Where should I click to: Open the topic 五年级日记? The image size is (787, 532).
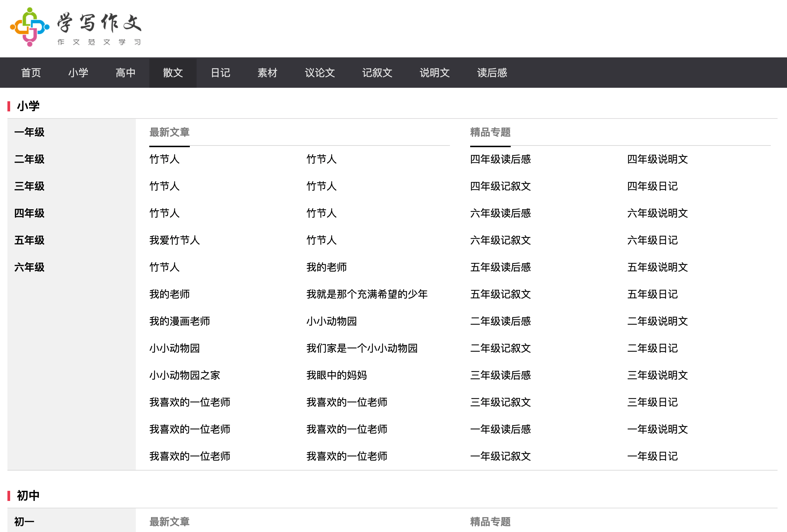pos(653,294)
